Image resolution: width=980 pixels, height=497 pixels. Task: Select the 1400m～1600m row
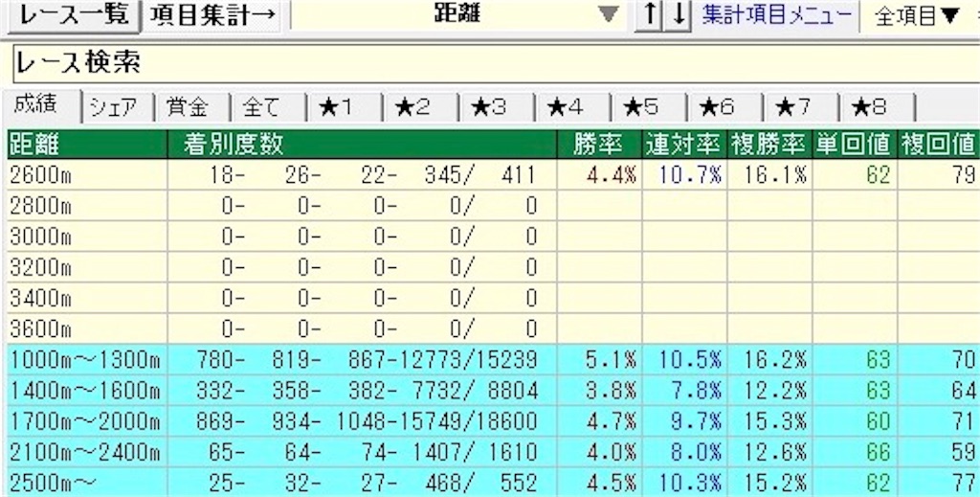[x=494, y=391]
